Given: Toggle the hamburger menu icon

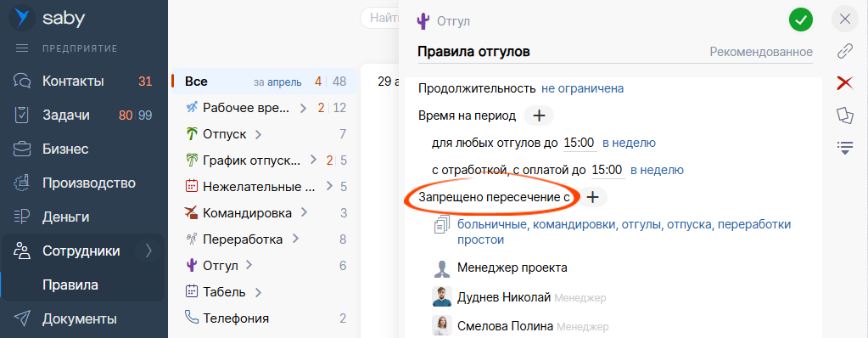Looking at the screenshot, I should (x=21, y=48).
